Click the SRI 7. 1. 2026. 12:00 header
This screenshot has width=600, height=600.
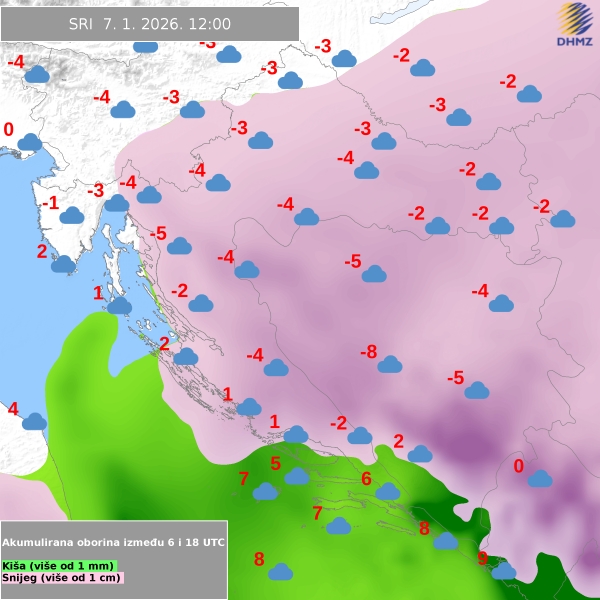point(150,24)
